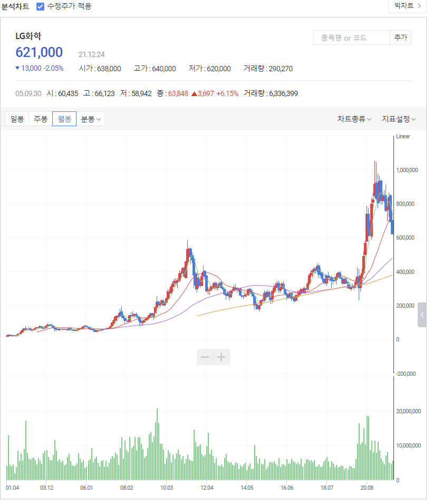The width and height of the screenshot is (433, 504).
Task: Click the 추가 button
Action: [x=400, y=38]
